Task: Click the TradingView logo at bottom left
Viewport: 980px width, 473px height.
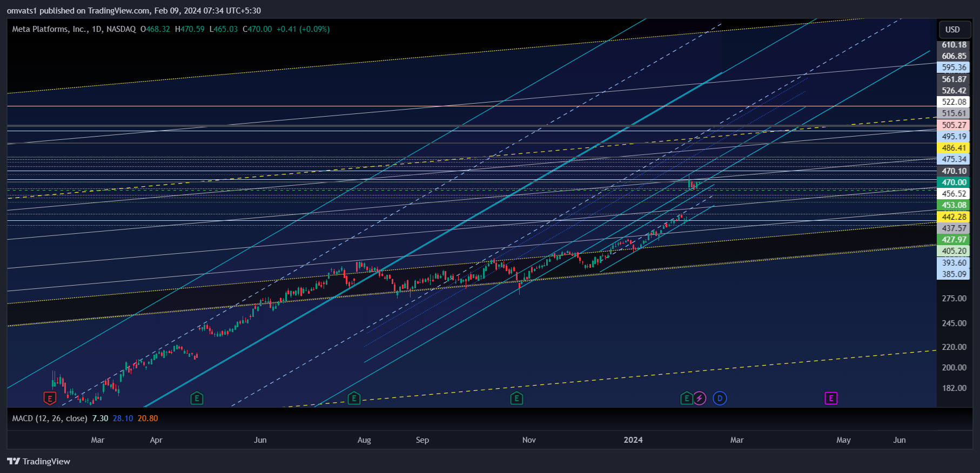Action: (39, 461)
